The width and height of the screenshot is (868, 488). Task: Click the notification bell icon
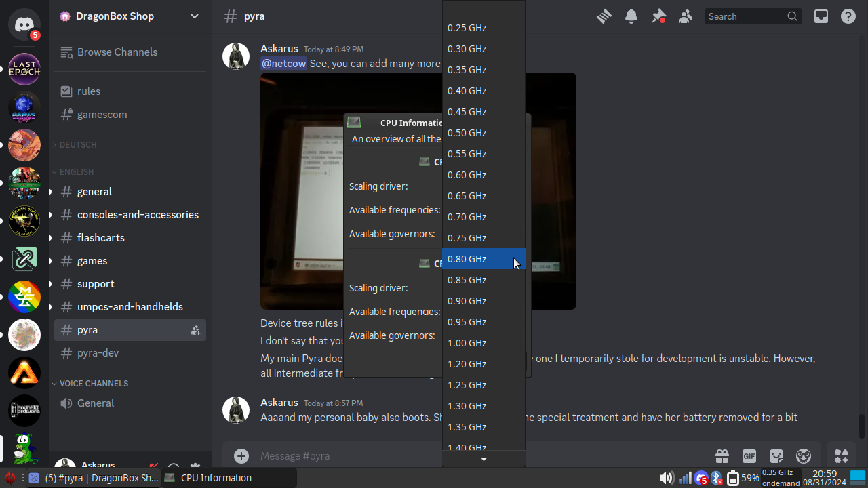[x=631, y=16]
